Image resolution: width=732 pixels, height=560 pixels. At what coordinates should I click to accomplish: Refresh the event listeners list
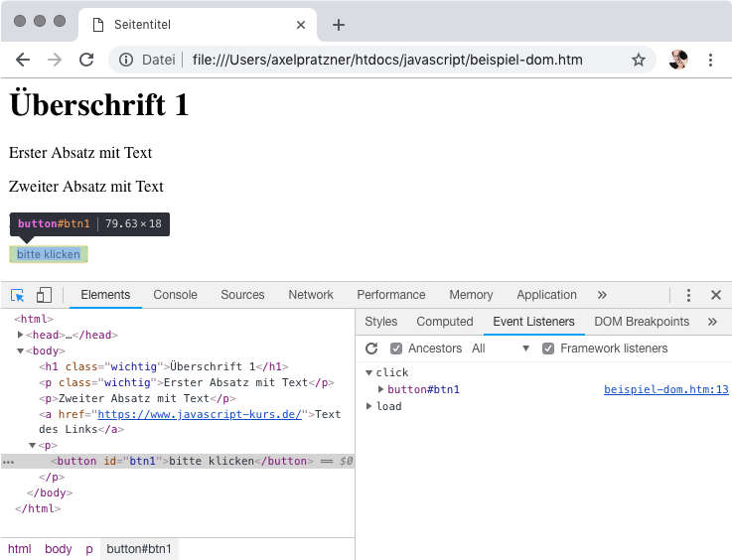pyautogui.click(x=372, y=349)
